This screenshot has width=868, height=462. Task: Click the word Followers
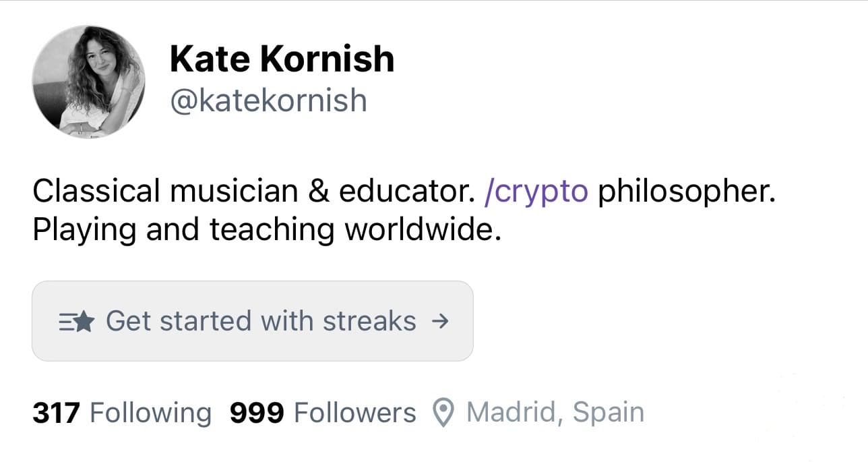356,413
